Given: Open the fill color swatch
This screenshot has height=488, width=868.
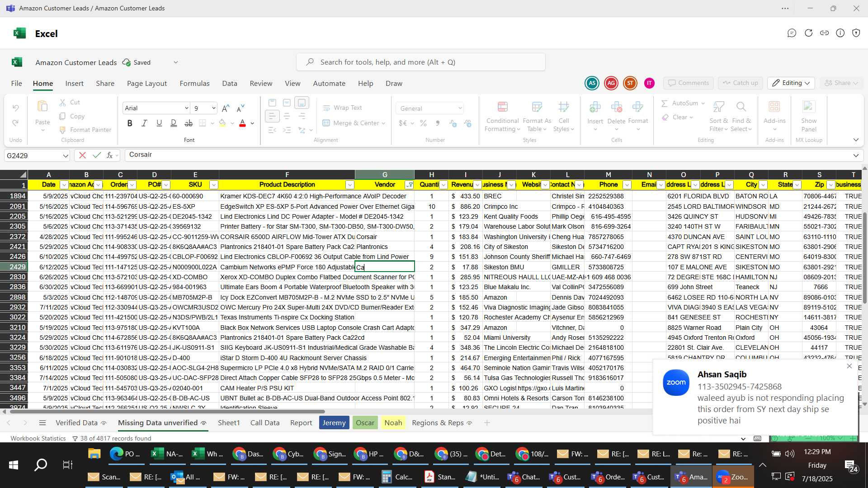Looking at the screenshot, I should 222,123.
